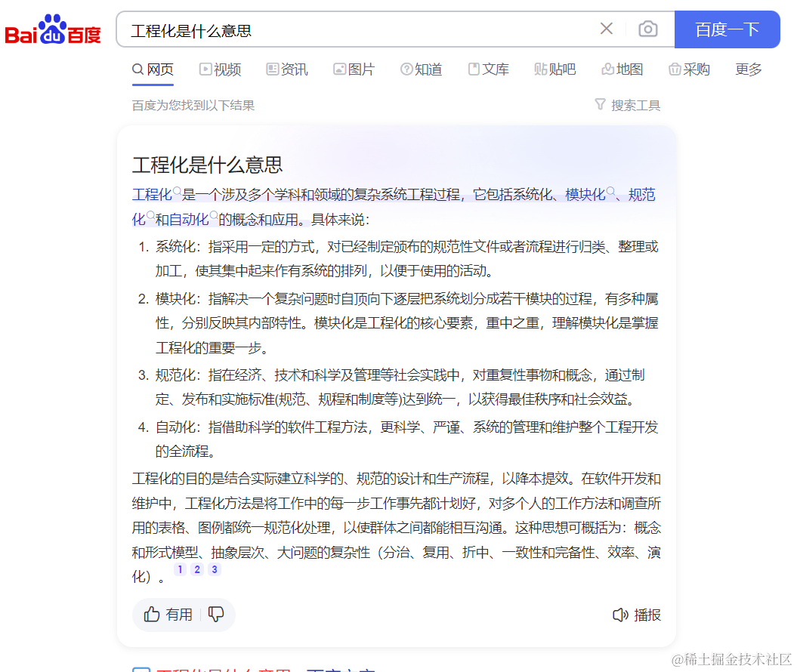Open the 知道 tab

click(x=422, y=69)
